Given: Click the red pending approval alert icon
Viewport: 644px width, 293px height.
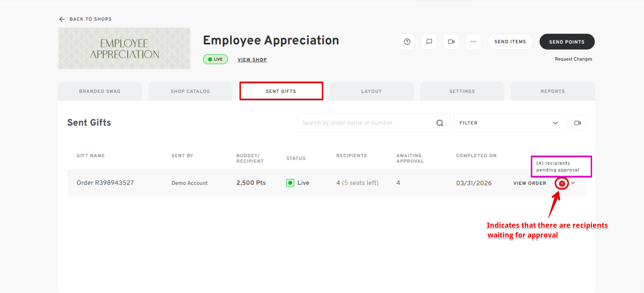Looking at the screenshot, I should pos(562,183).
